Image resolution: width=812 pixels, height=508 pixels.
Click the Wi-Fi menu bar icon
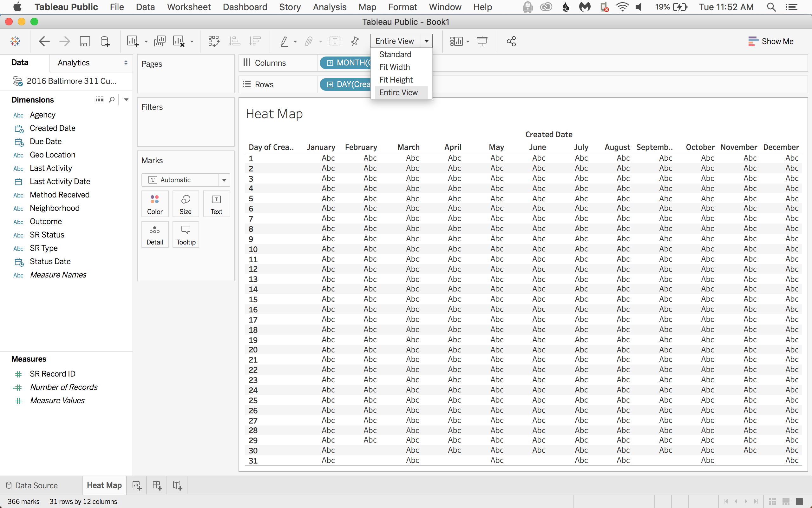[622, 7]
